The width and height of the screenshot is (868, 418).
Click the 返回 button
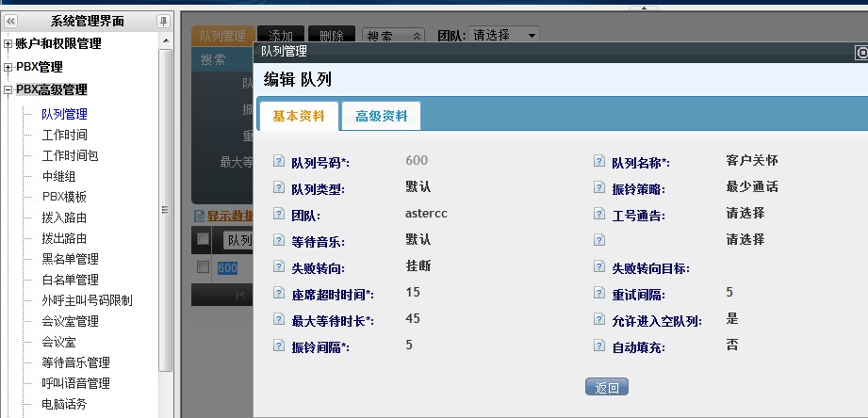coord(606,387)
